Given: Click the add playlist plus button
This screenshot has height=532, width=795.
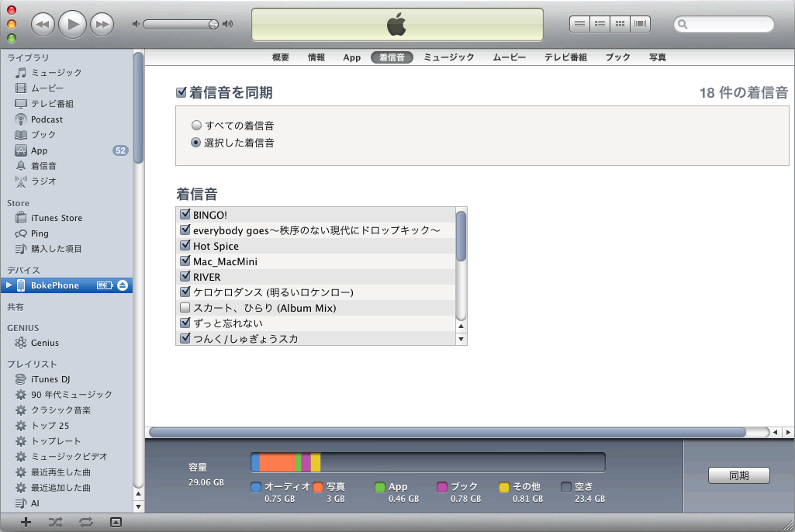Looking at the screenshot, I should point(26,523).
